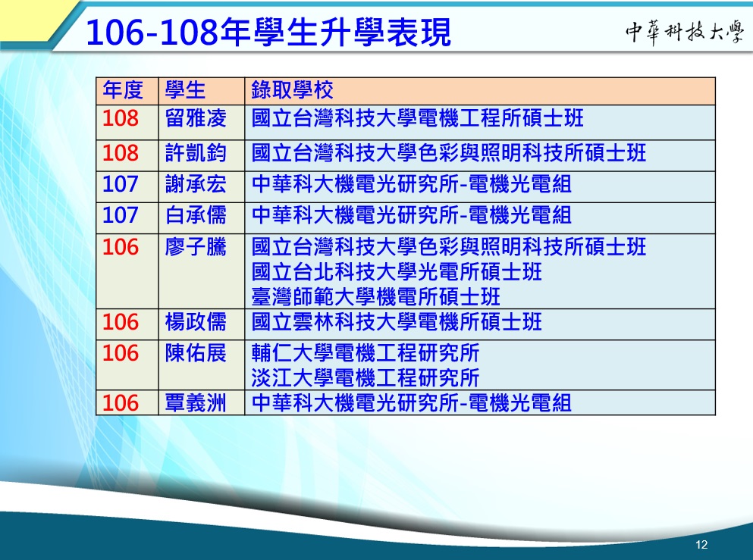The height and width of the screenshot is (560, 753).
Task: Click year 108 in 留雅凌's row
Action: 121,118
